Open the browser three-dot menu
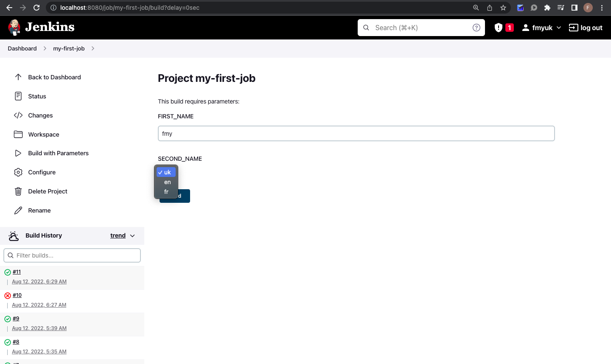This screenshot has height=364, width=611. [x=602, y=8]
